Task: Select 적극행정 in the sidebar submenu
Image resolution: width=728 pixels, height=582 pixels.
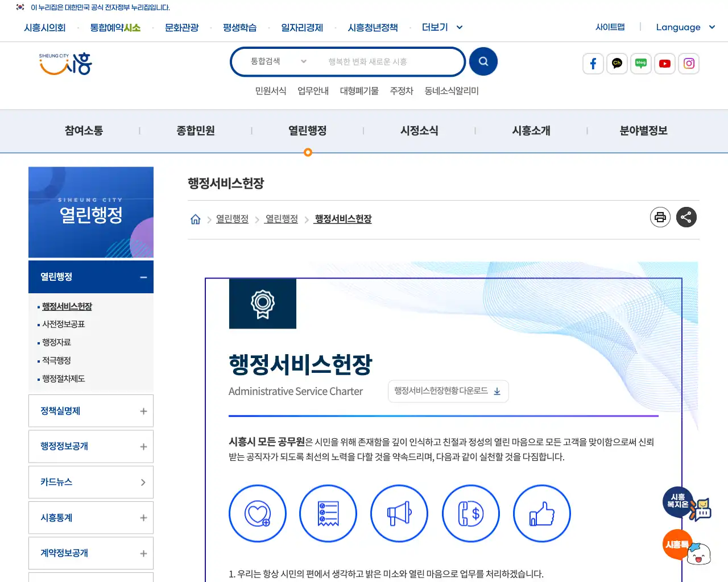Action: point(56,360)
